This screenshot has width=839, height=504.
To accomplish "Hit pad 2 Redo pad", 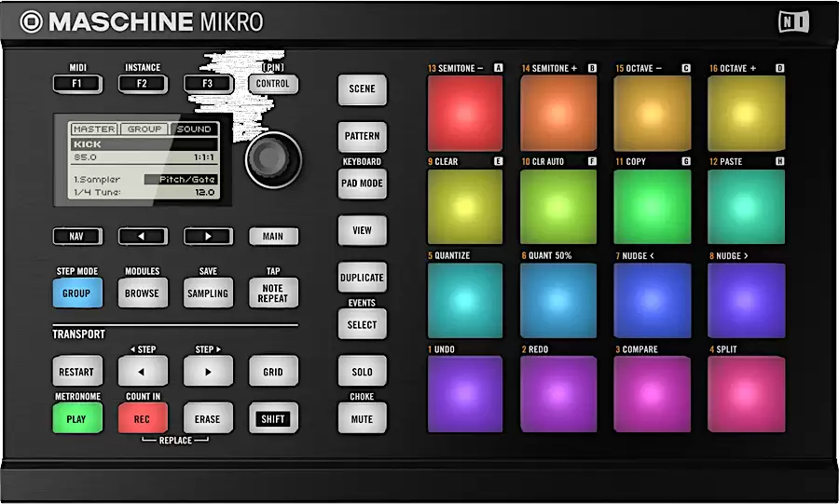I will 558,394.
